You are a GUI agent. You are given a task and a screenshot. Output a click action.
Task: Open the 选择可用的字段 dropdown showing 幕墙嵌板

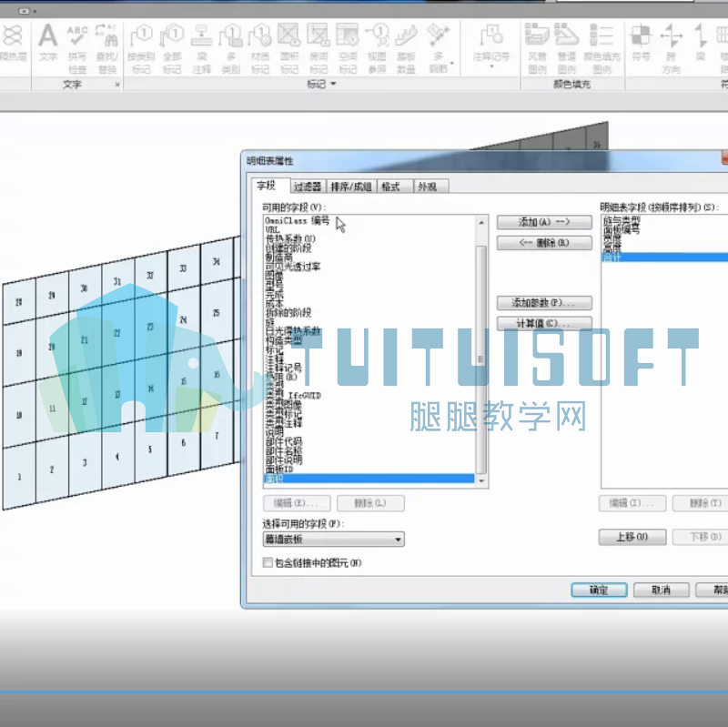click(333, 539)
